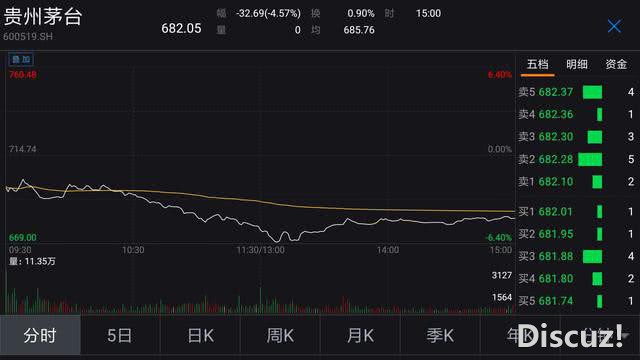Click the green volume bar for 卖2
Screen dimensions: 640x360
(x=590, y=160)
